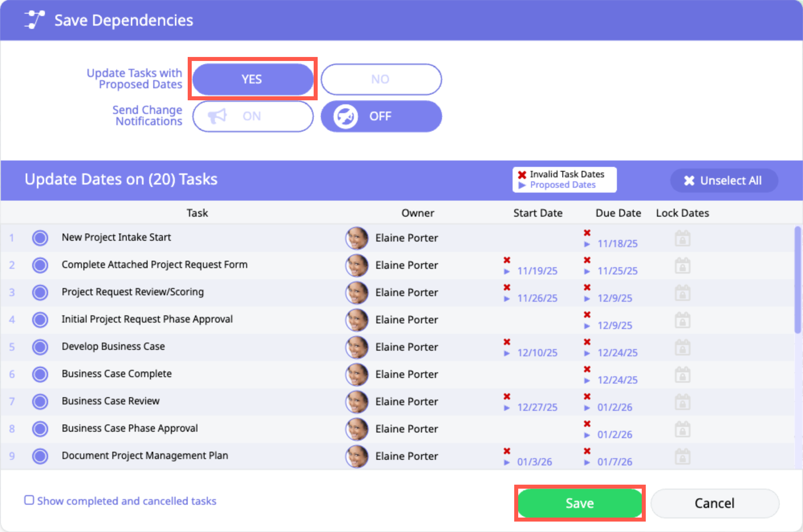Check Show completed and cancelled tasks

point(29,500)
